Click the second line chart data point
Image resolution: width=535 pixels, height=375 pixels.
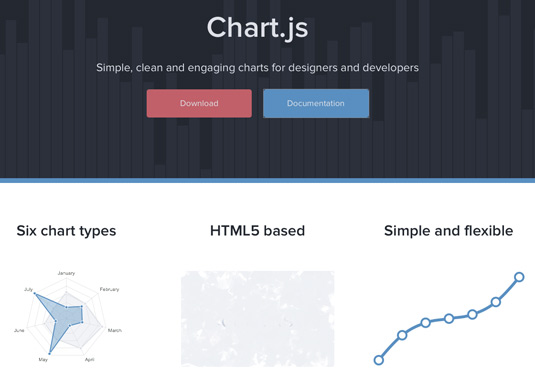pyautogui.click(x=402, y=335)
